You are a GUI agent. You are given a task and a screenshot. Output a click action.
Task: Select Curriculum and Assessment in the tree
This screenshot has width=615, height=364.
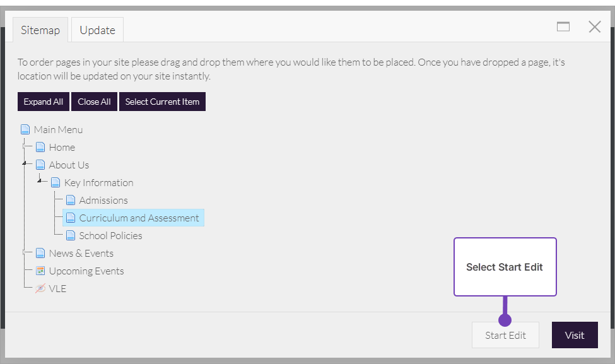(x=139, y=218)
